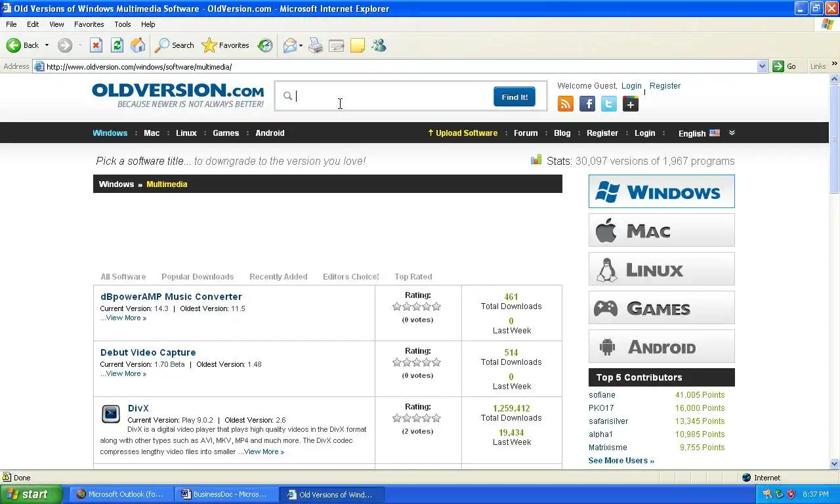Expand the Mail icon dropdown arrow
The height and width of the screenshot is (504, 840).
click(301, 45)
